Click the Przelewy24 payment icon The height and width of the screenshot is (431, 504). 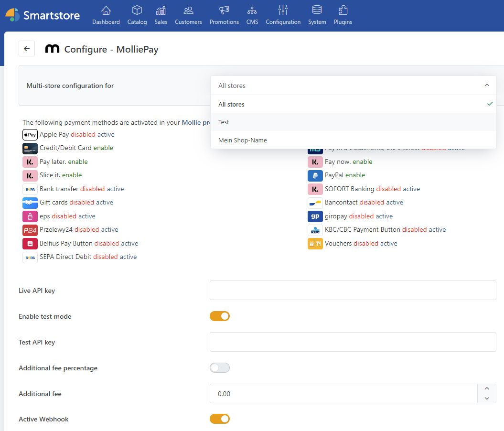click(30, 230)
